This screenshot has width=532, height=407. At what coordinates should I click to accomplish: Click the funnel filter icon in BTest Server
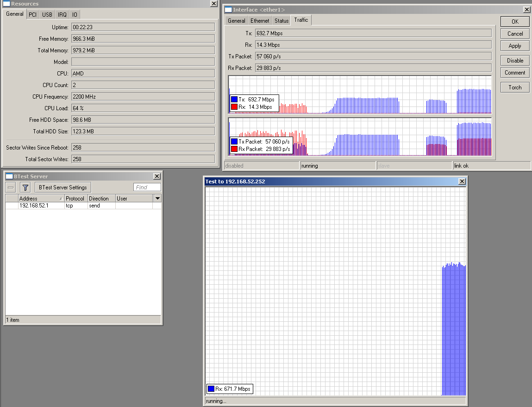tap(25, 188)
